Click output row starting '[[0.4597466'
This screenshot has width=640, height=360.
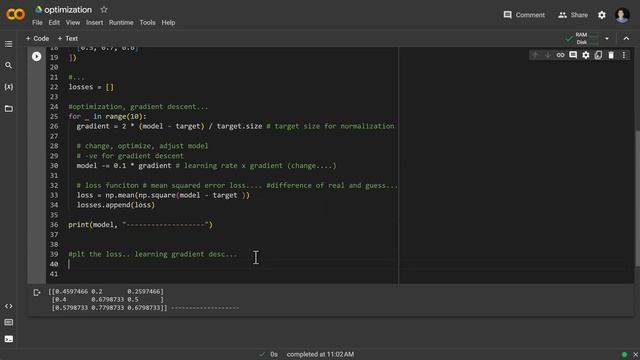coord(106,291)
